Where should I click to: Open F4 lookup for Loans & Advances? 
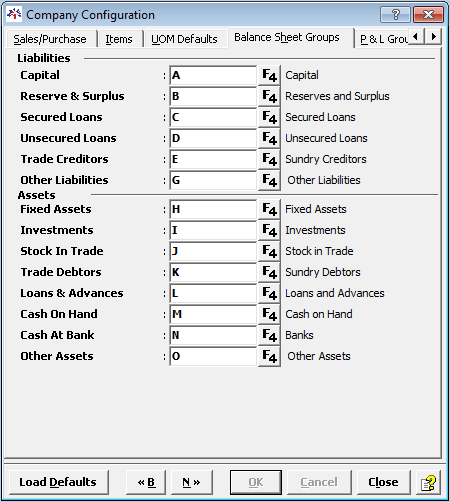point(269,293)
